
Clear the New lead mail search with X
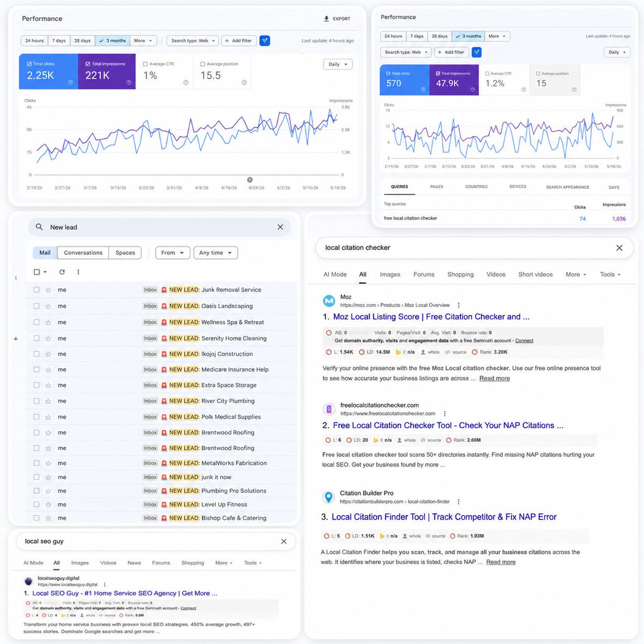click(x=280, y=227)
